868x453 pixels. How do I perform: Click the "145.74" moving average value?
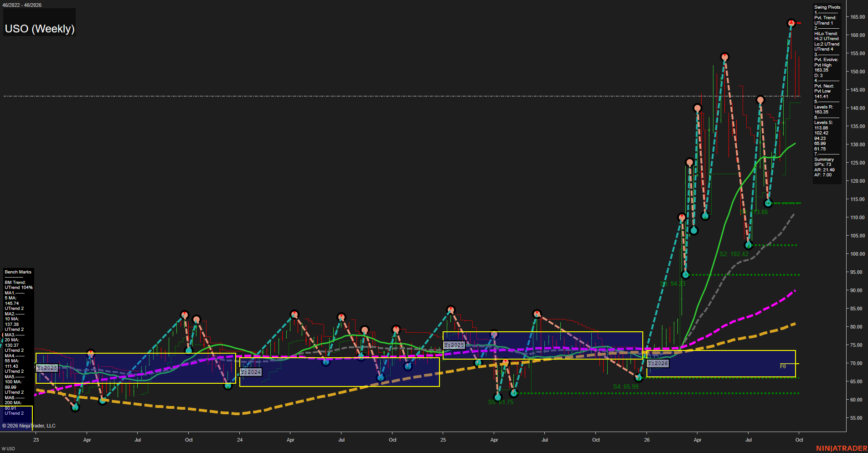[12, 304]
